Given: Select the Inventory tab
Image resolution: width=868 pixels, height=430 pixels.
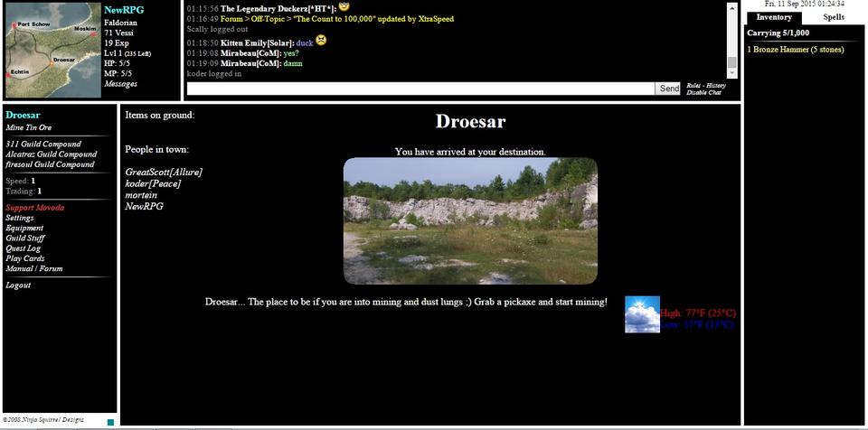Looking at the screenshot, I should (x=774, y=17).
